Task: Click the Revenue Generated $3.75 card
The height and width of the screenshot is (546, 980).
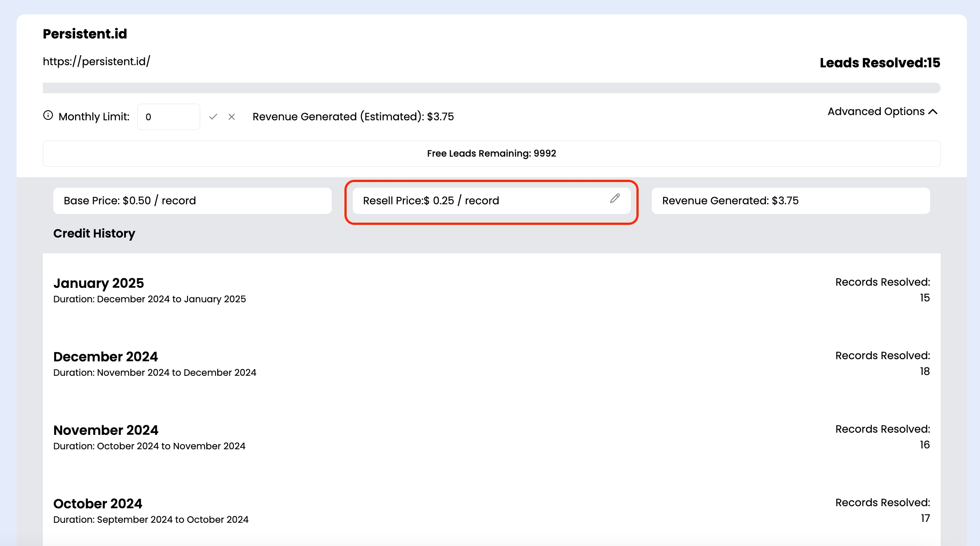Action: 790,201
